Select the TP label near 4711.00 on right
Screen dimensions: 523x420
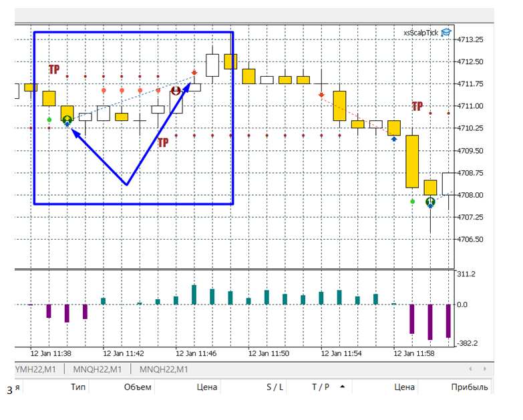(417, 106)
